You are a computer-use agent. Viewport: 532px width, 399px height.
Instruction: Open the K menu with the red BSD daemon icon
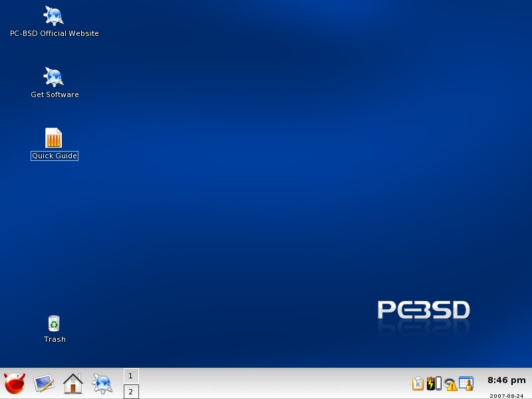(15, 384)
